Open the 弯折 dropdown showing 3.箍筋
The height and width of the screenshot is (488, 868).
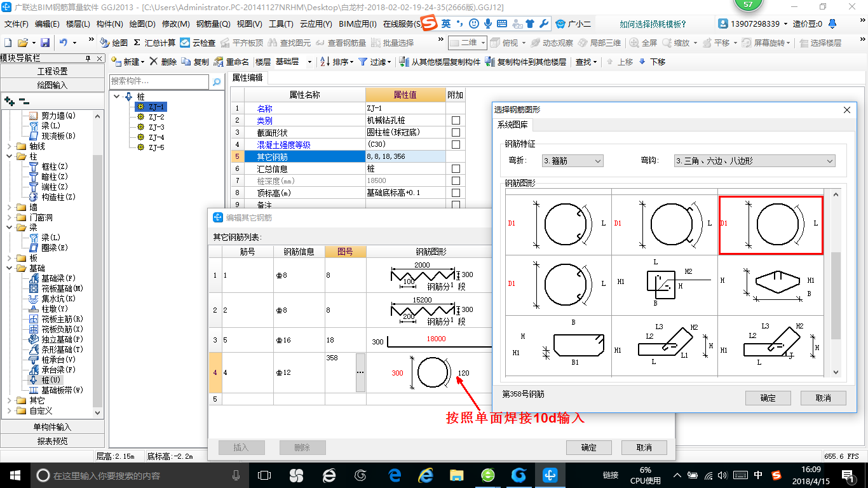point(572,161)
